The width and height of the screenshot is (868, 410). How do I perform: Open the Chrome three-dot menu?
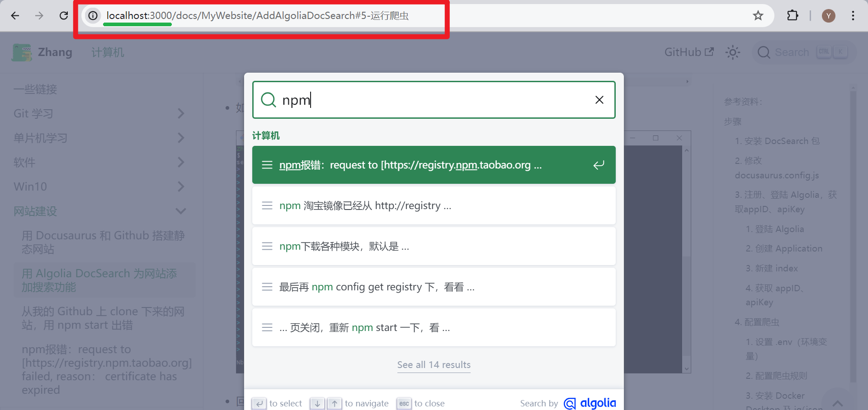click(x=853, y=16)
